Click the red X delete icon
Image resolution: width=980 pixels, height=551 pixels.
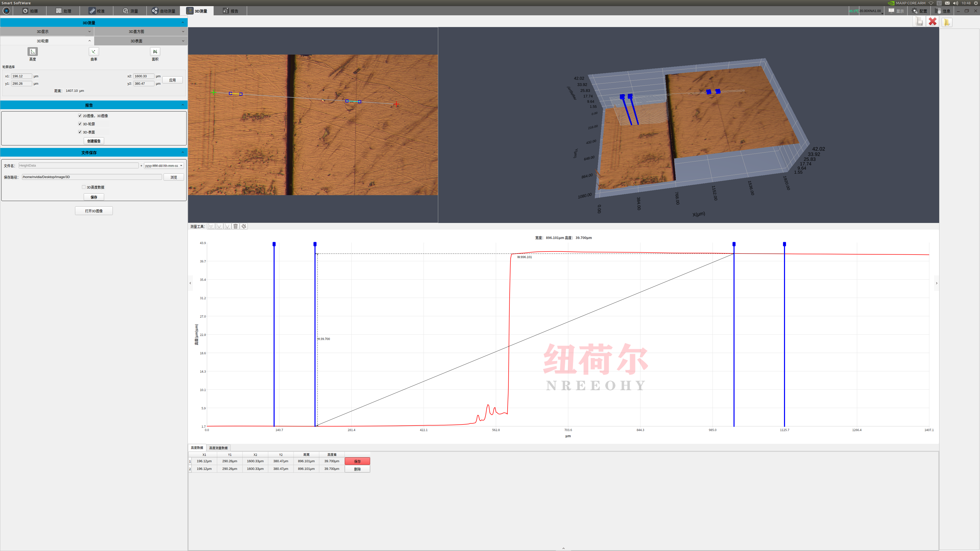(932, 22)
